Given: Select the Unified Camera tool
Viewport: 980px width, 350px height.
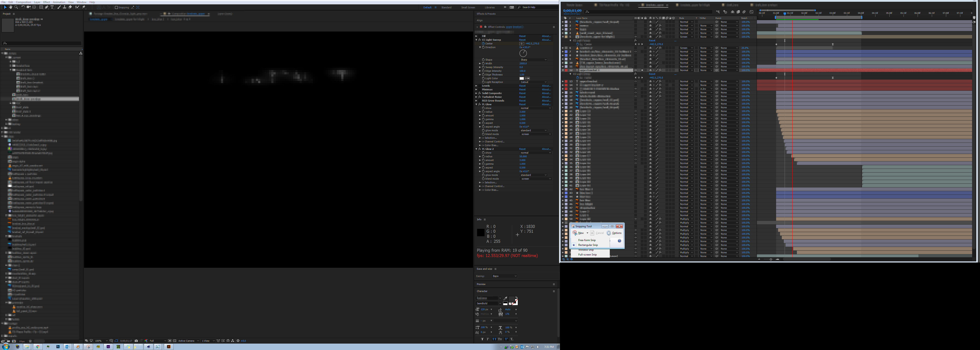Looking at the screenshot, I should coord(28,7).
